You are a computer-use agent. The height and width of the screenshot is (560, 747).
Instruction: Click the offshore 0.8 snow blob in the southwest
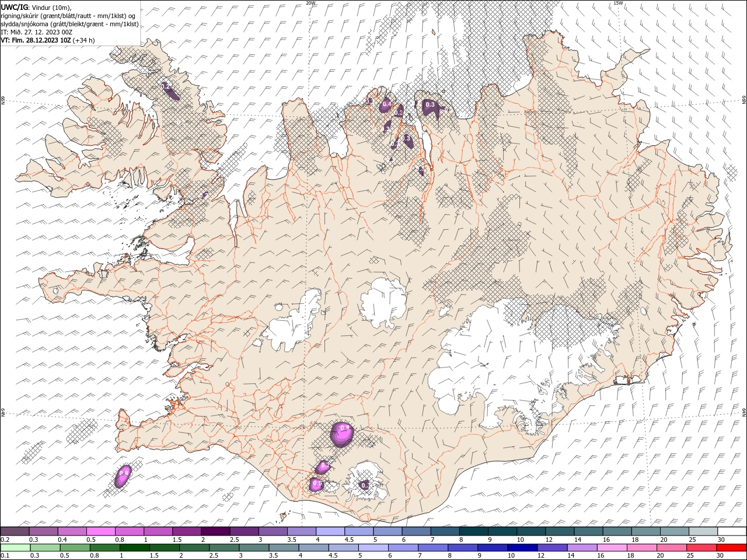pos(123,475)
